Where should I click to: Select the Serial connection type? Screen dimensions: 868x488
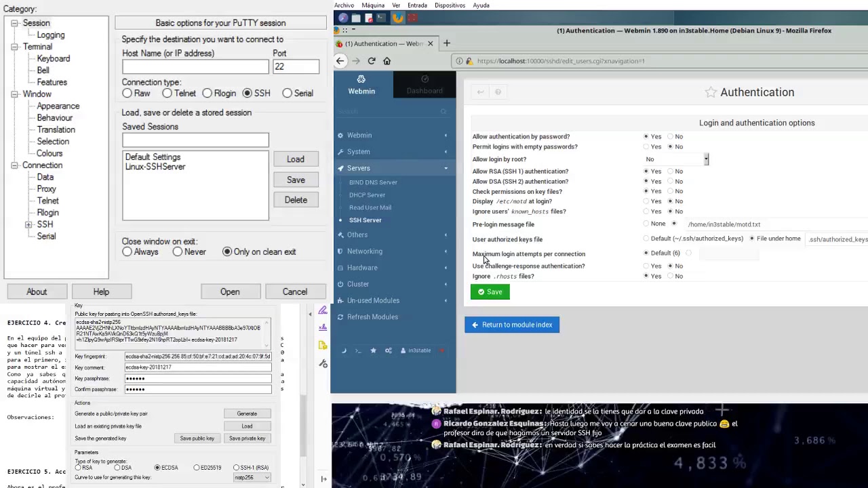288,94
